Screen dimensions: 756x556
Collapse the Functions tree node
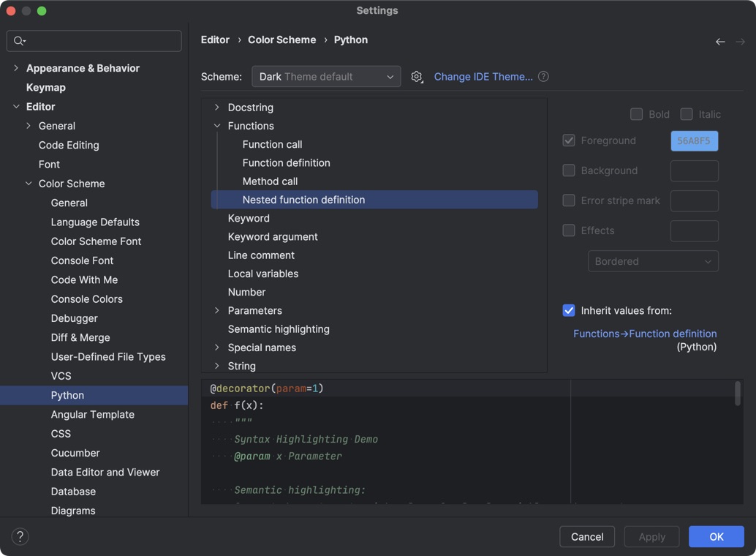[216, 125]
